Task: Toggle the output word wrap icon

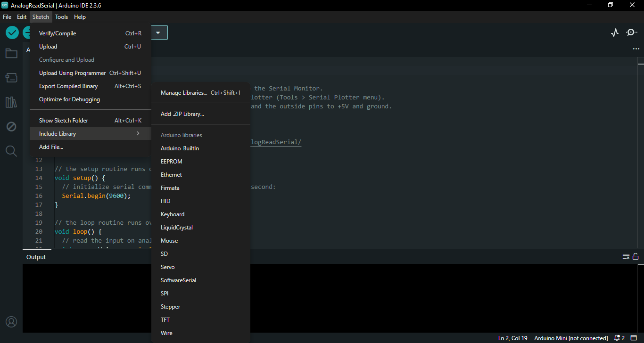Action: (626, 257)
